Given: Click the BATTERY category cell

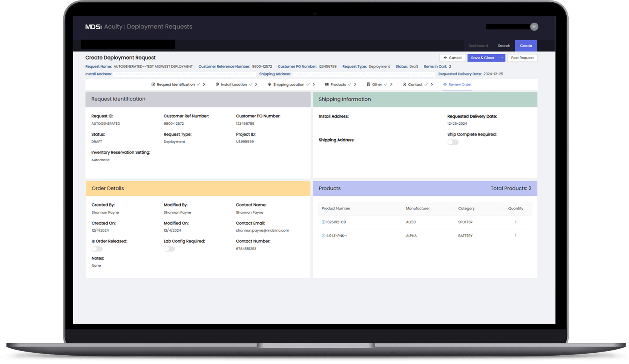Looking at the screenshot, I should (465, 236).
